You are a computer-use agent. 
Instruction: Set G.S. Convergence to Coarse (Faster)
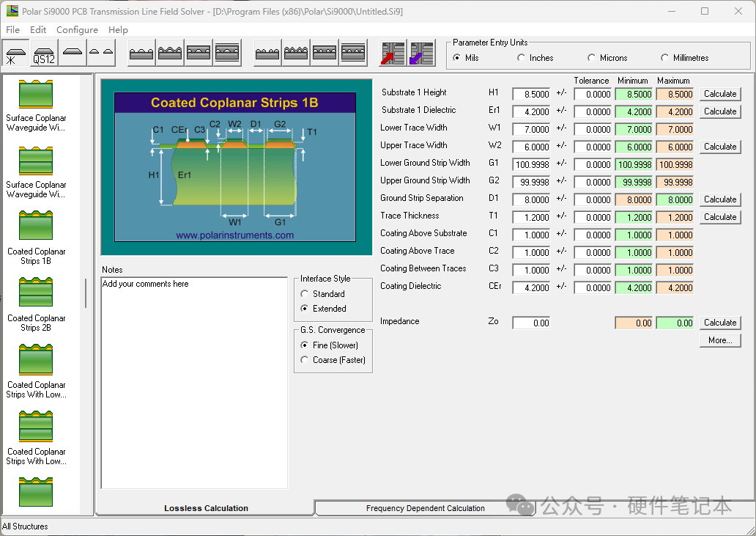(x=333, y=360)
